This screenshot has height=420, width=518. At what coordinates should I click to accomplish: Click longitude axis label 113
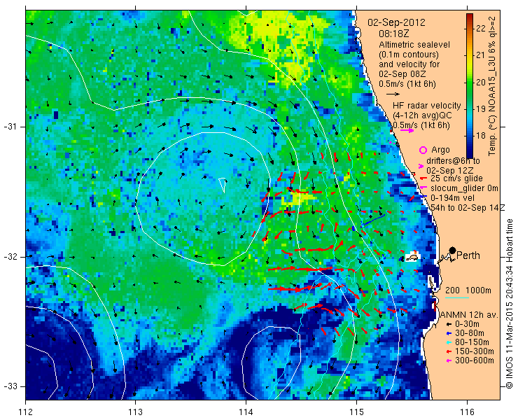(x=135, y=412)
